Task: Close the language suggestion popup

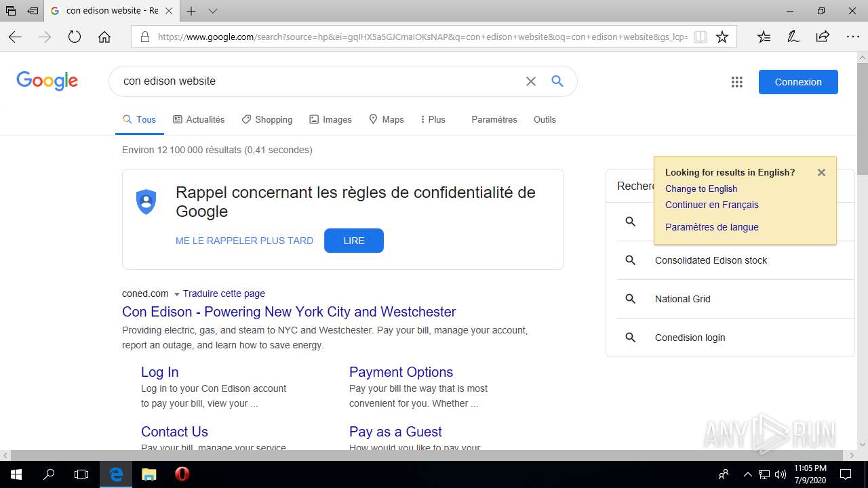Action: point(821,172)
